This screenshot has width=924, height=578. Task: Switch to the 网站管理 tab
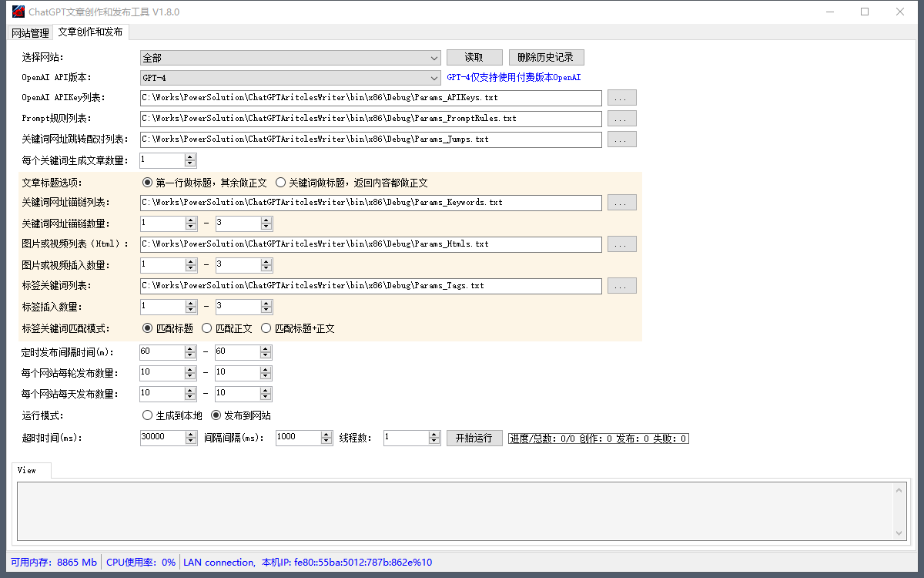click(x=30, y=33)
